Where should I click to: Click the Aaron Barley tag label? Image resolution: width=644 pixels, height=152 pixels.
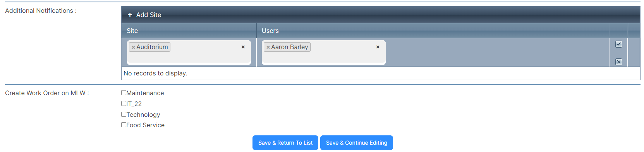coord(290,47)
